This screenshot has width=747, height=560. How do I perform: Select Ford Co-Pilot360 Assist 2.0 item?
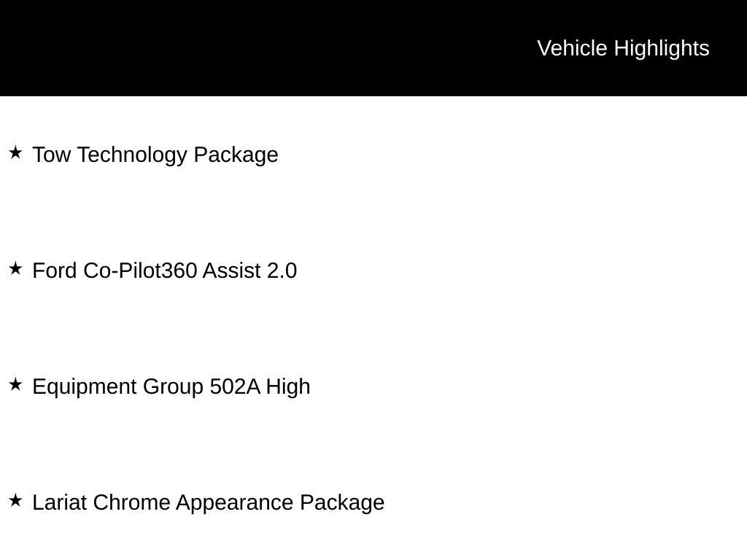(x=165, y=271)
